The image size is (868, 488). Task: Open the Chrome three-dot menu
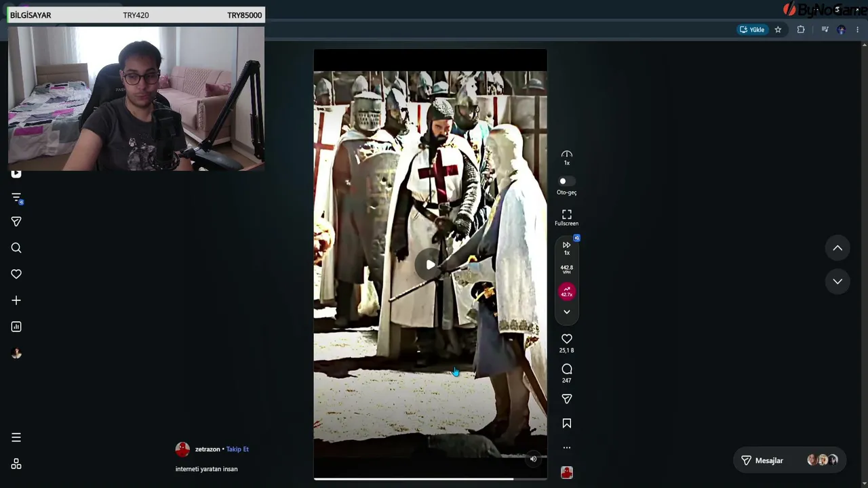[x=858, y=30]
